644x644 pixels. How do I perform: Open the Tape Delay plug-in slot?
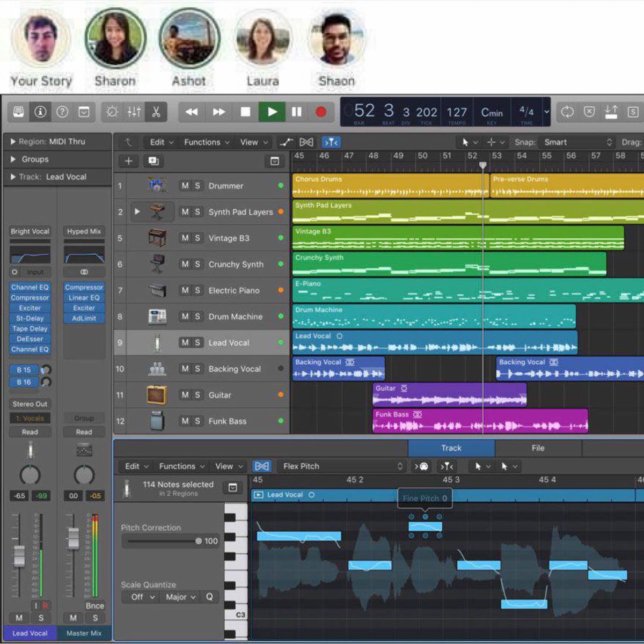coord(30,328)
